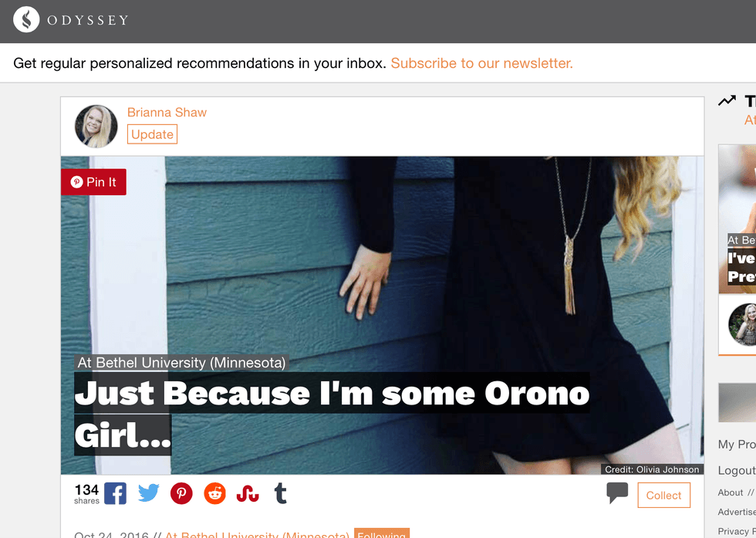Screen dimensions: 756x538
Task: Open Brianna Shaw author link
Action: (167, 113)
